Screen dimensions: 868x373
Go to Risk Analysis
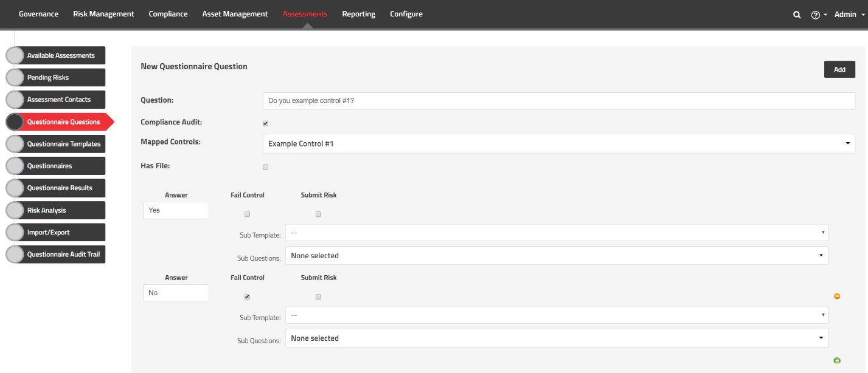[61, 210]
